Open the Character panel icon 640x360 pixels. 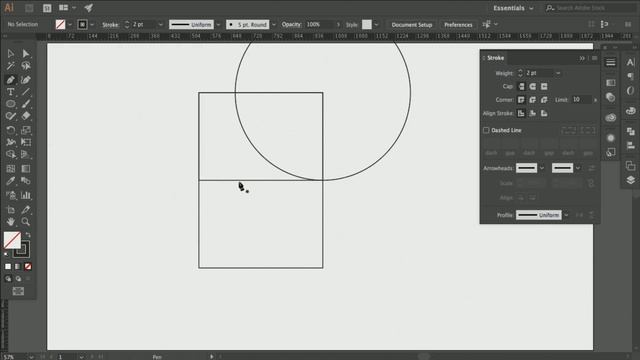[631, 62]
